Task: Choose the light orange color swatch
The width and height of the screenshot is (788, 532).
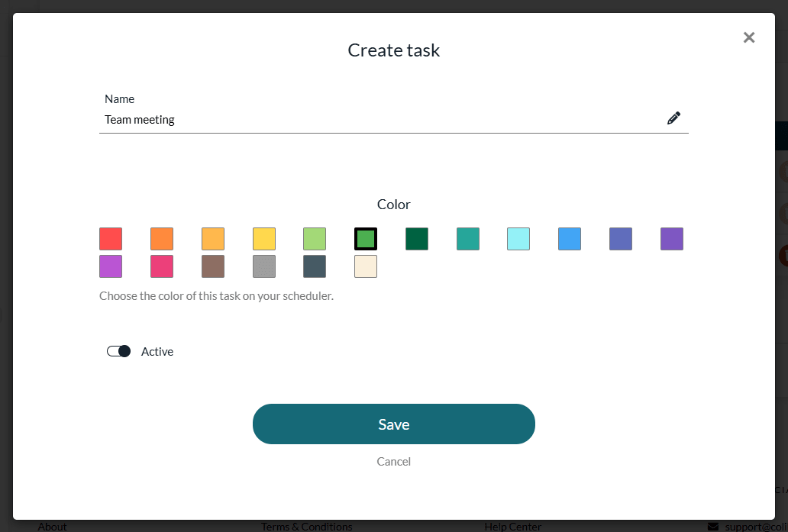Action: click(213, 239)
